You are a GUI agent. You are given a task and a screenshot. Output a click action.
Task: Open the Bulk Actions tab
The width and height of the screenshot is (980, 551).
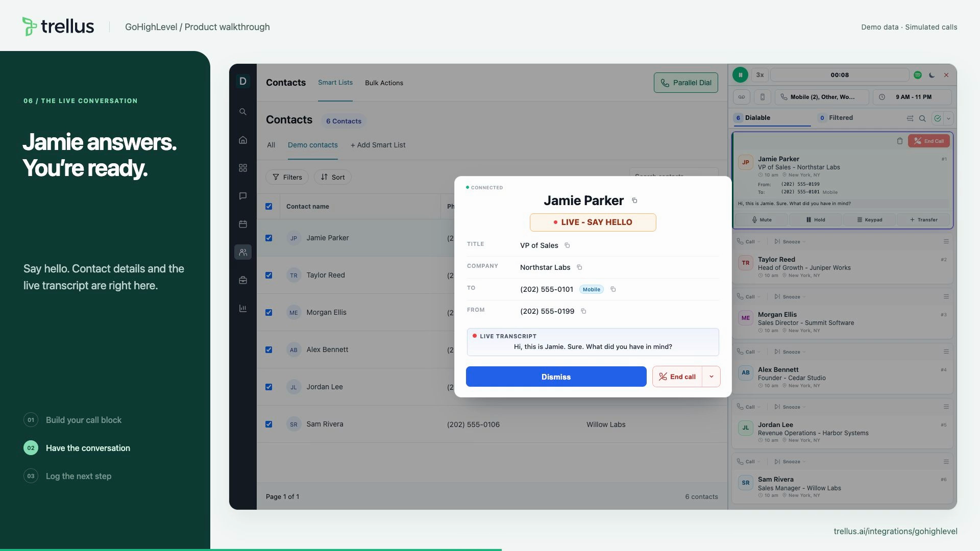pos(384,83)
